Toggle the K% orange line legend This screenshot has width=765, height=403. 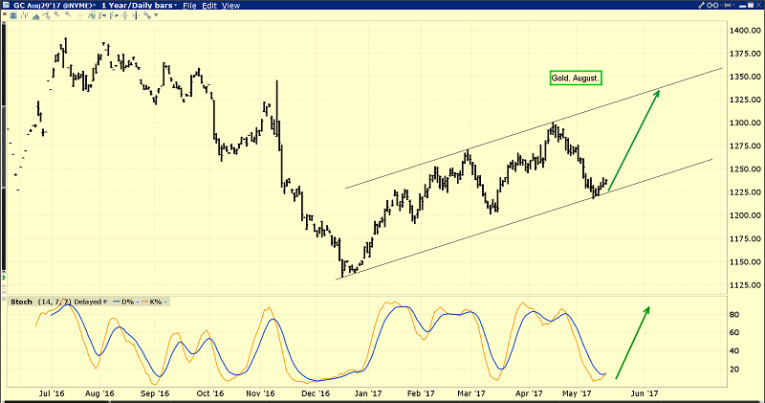coord(151,301)
